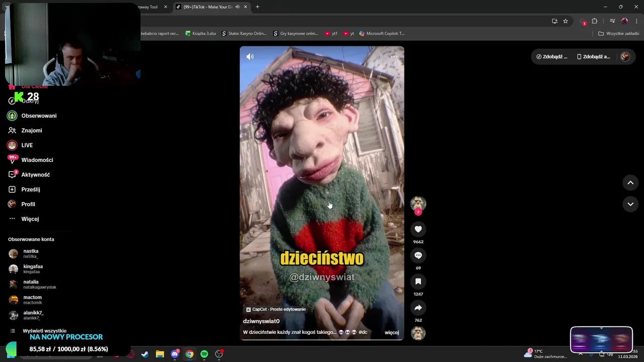Close the TikTok browser tab
This screenshot has height=362, width=644.
246,7
